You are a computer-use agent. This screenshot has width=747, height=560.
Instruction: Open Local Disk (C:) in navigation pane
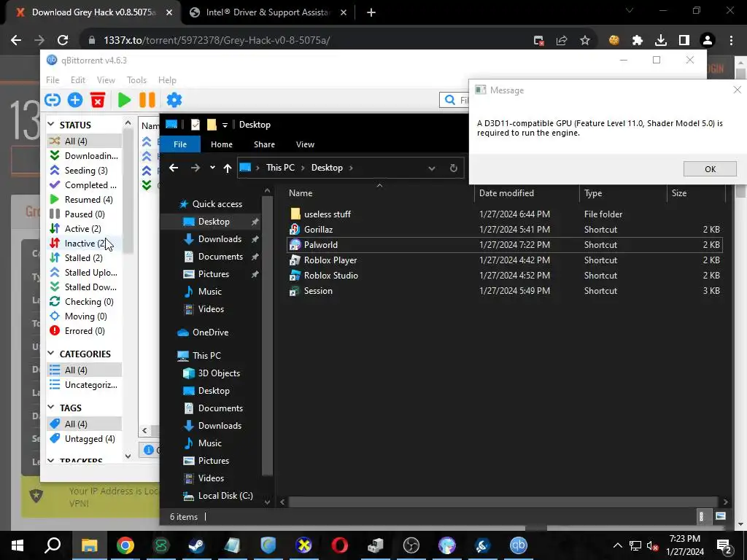tap(225, 496)
